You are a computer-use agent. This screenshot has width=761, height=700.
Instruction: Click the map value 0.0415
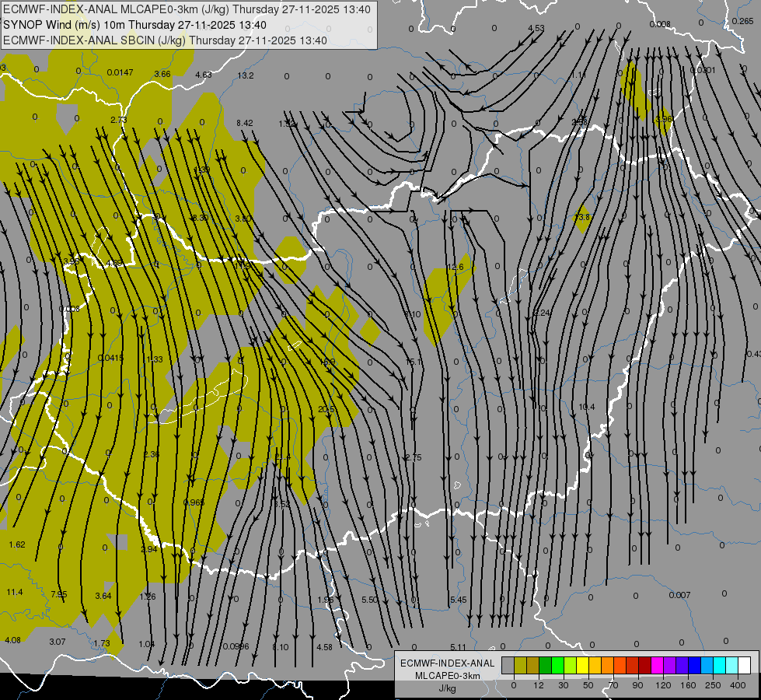point(110,358)
